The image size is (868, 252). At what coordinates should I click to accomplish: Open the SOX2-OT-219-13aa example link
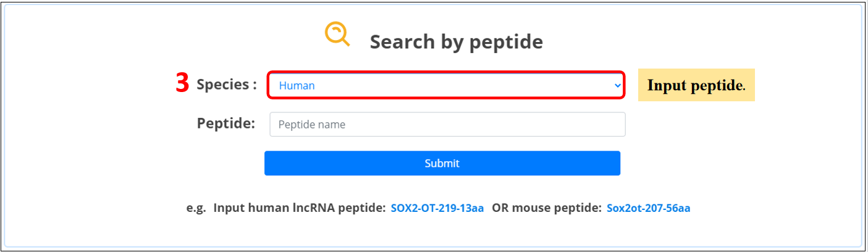(x=437, y=208)
